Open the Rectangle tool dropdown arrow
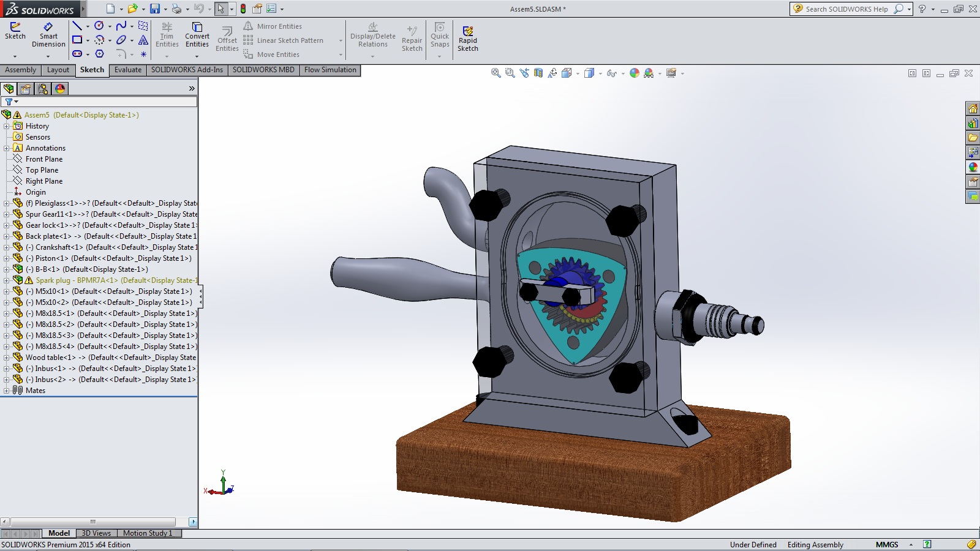Screen dimensions: 980x551 pyautogui.click(x=88, y=40)
